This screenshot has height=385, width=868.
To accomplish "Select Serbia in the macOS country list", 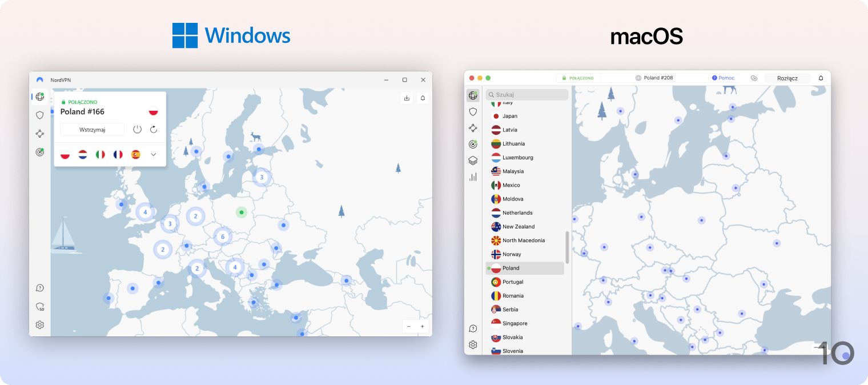I will [x=525, y=310].
